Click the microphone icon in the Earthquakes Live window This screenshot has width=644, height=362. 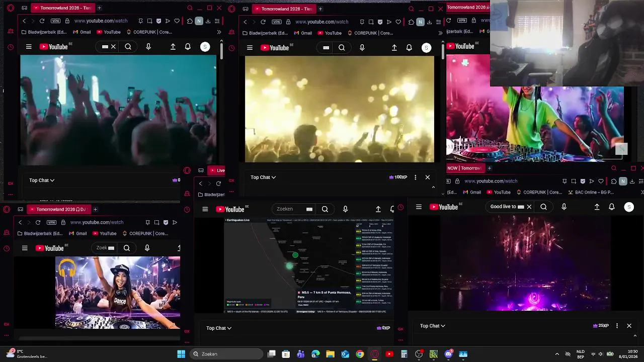(345, 209)
